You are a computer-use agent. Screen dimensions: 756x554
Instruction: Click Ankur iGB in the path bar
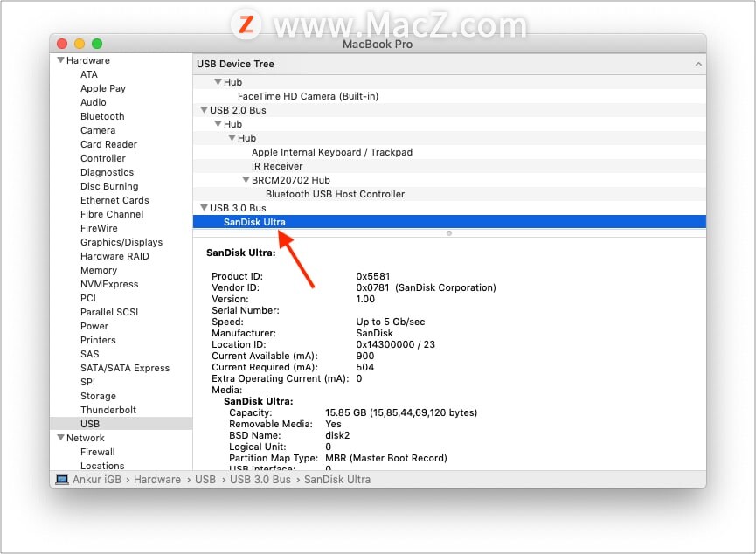[x=97, y=480]
